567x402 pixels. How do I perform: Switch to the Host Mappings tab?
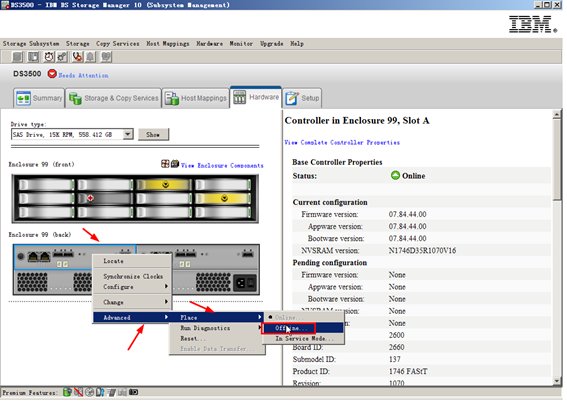coord(196,98)
